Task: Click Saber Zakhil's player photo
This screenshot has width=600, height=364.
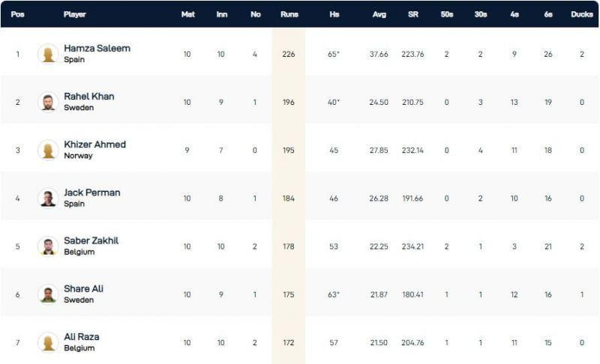Action: pyautogui.click(x=48, y=246)
